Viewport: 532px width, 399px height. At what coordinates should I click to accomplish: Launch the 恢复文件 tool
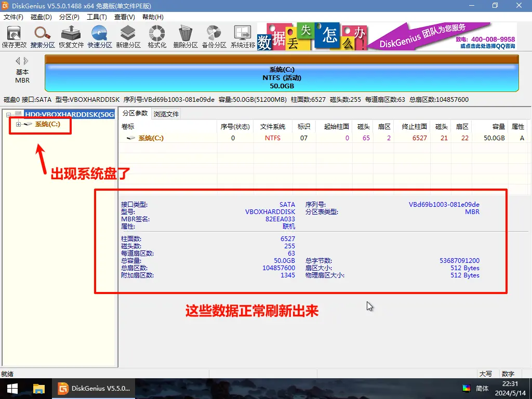tap(71, 37)
